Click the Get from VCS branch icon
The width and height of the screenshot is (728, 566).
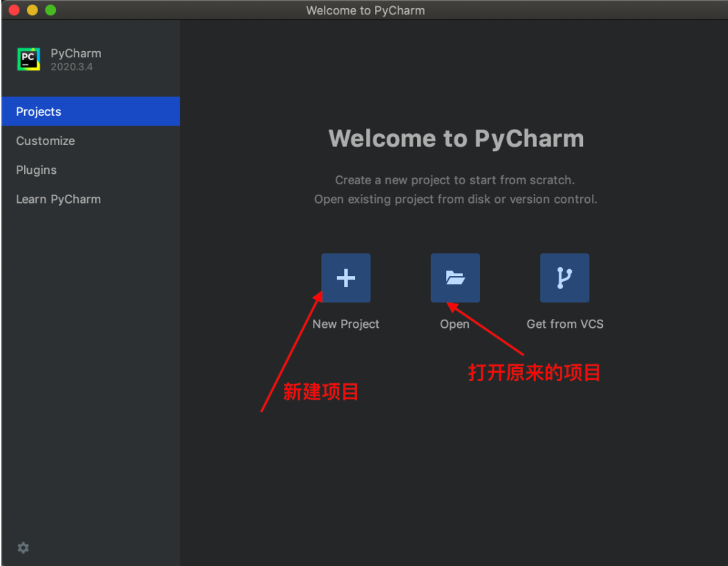pyautogui.click(x=564, y=278)
